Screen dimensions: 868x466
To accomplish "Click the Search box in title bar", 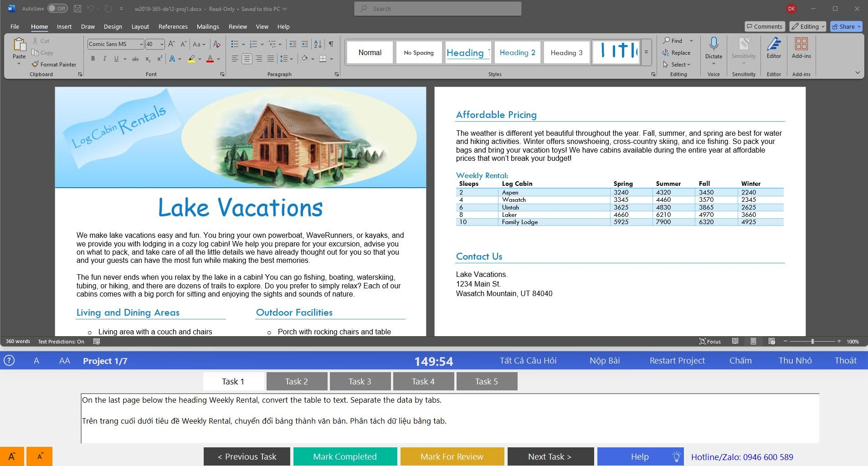I will point(438,9).
